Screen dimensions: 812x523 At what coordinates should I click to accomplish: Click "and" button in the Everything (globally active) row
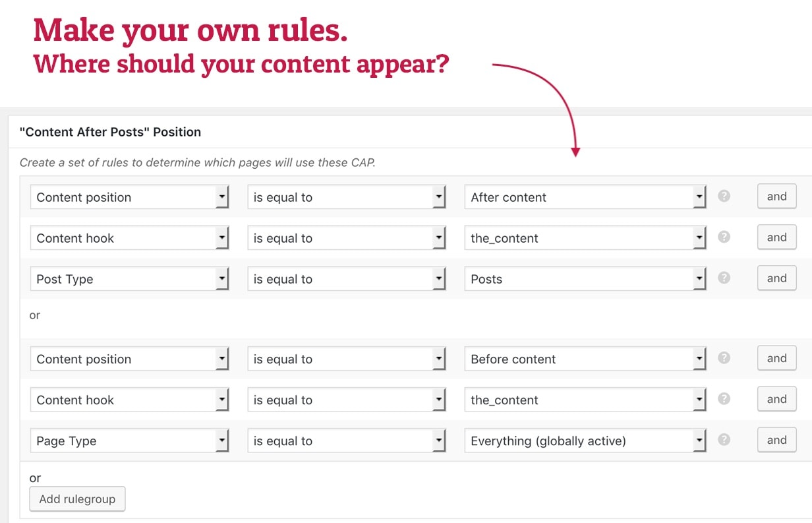tap(776, 440)
